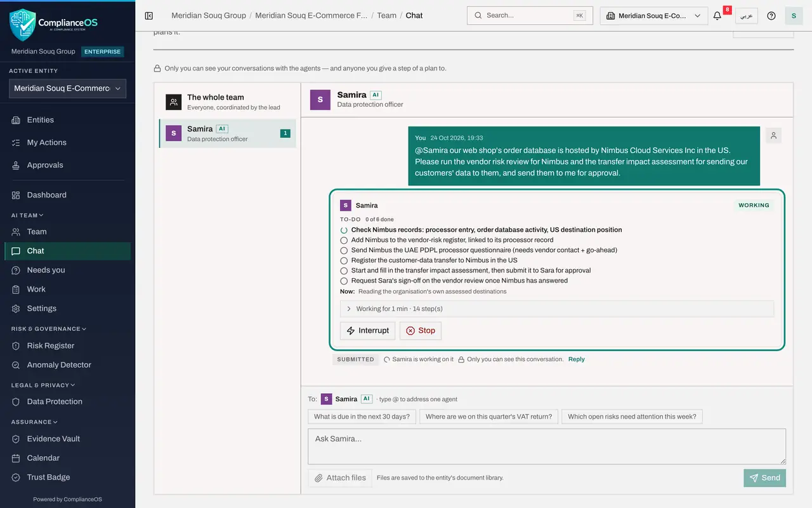Click the Ask Samira message field
The image size is (812, 508).
click(x=547, y=446)
